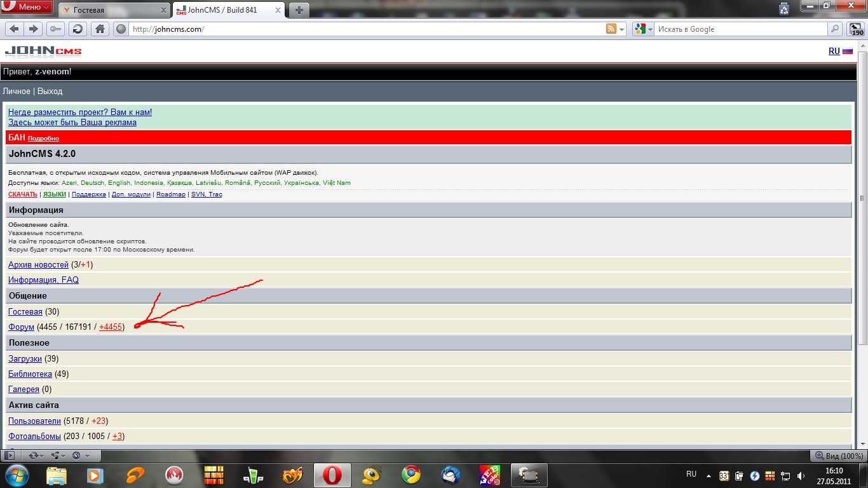Viewport: 868px width, 488px height.
Task: Click the globe site-info badge in address bar
Action: pos(121,29)
